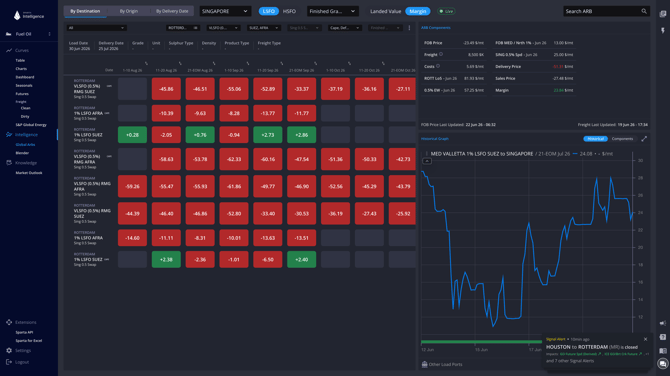Open the help question mark icon
The height and width of the screenshot is (376, 670).
coord(663,337)
